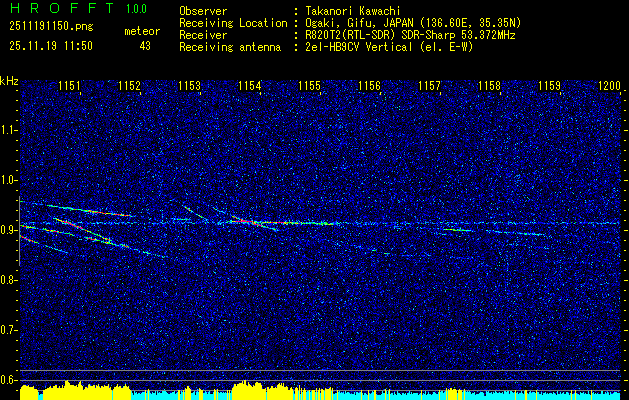Click the 1158 time marker
This screenshot has width=629, height=400.
[x=489, y=86]
